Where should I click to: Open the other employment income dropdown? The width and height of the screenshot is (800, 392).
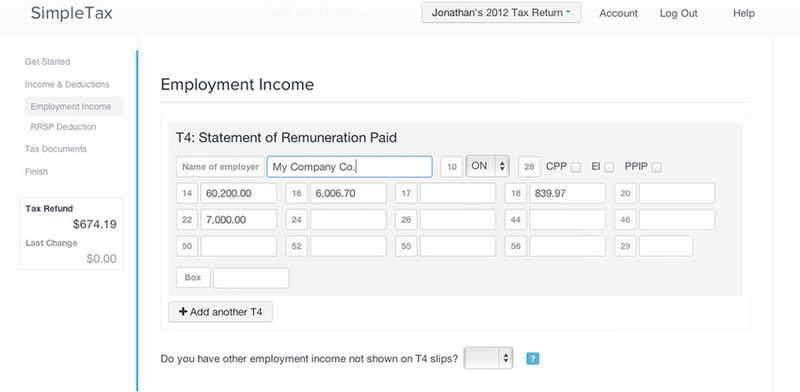point(488,358)
